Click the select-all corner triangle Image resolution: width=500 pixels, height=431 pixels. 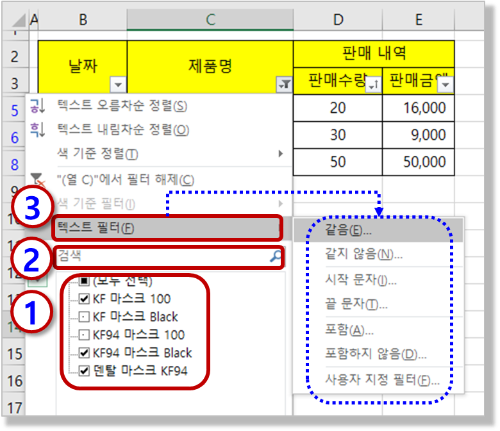(19, 21)
